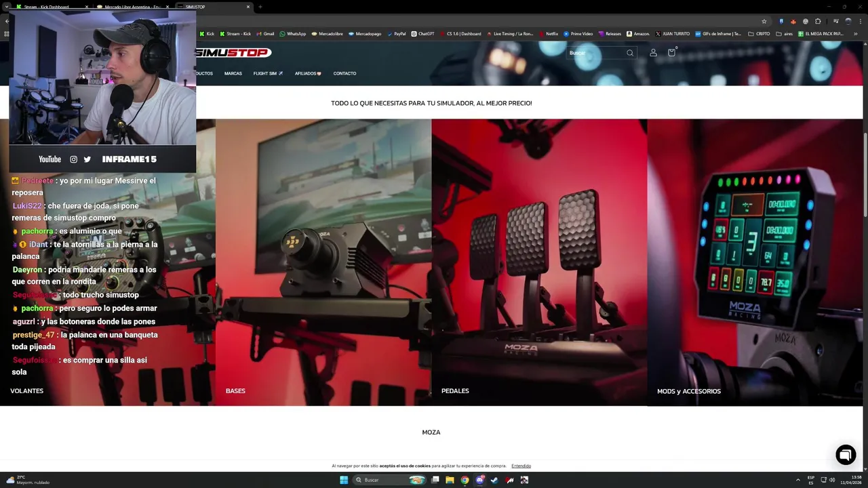Open the Twitter icon in stream overlay

[87, 159]
